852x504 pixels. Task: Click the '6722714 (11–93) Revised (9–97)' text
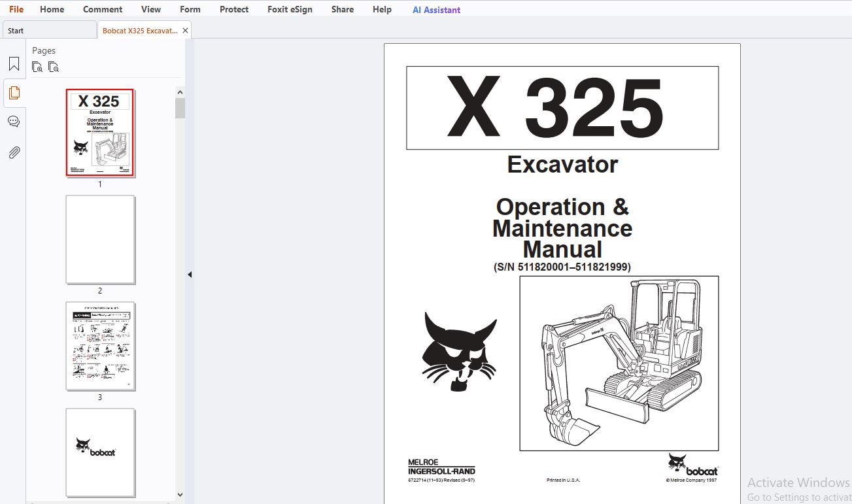(441, 480)
